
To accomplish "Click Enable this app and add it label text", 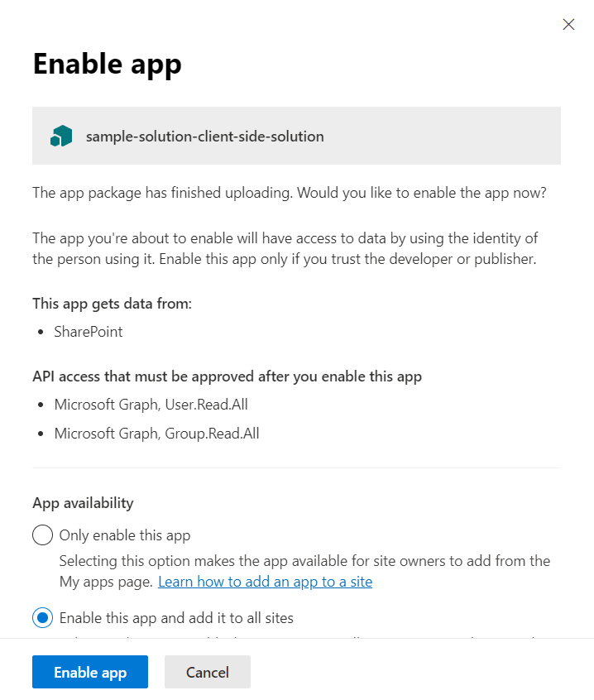I will [x=176, y=618].
